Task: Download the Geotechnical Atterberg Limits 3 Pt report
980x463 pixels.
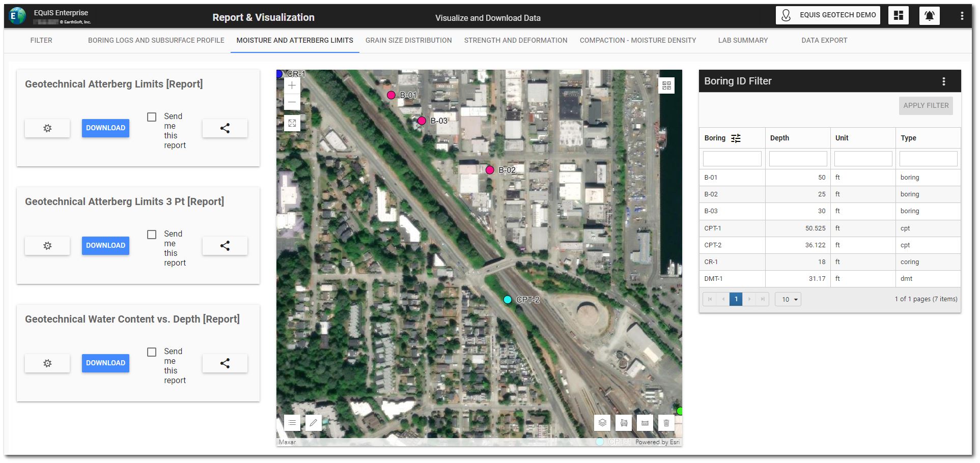Action: pos(105,246)
